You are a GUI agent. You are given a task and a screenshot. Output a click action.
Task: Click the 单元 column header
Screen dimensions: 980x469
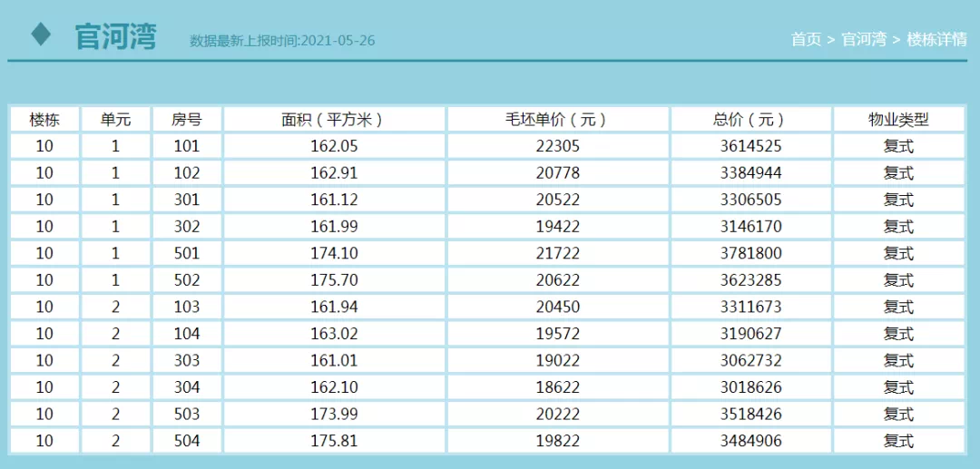[115, 119]
